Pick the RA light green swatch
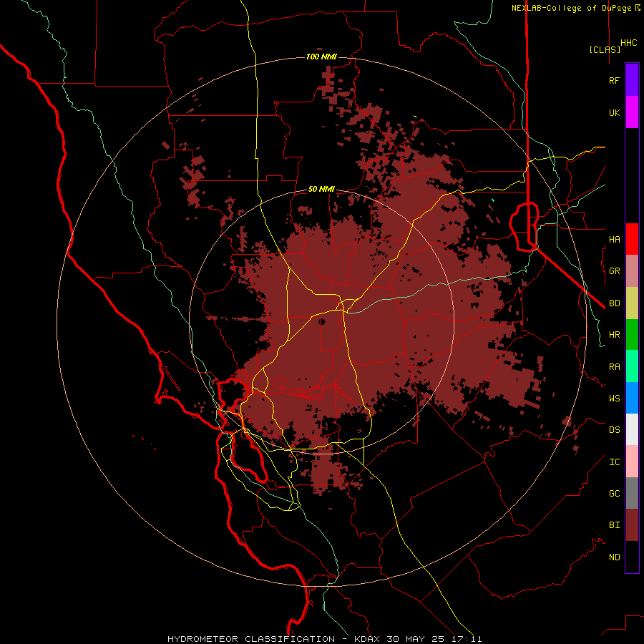This screenshot has height=644, width=644. [632, 366]
